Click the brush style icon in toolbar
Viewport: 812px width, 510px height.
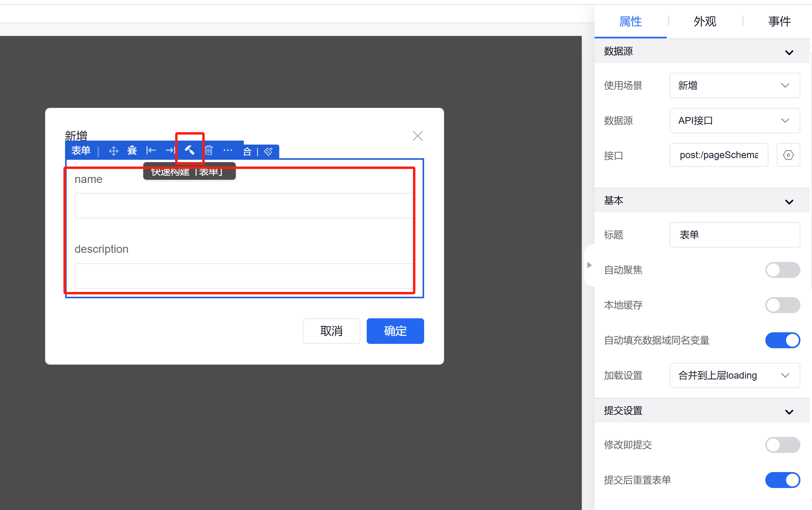pyautogui.click(x=268, y=151)
